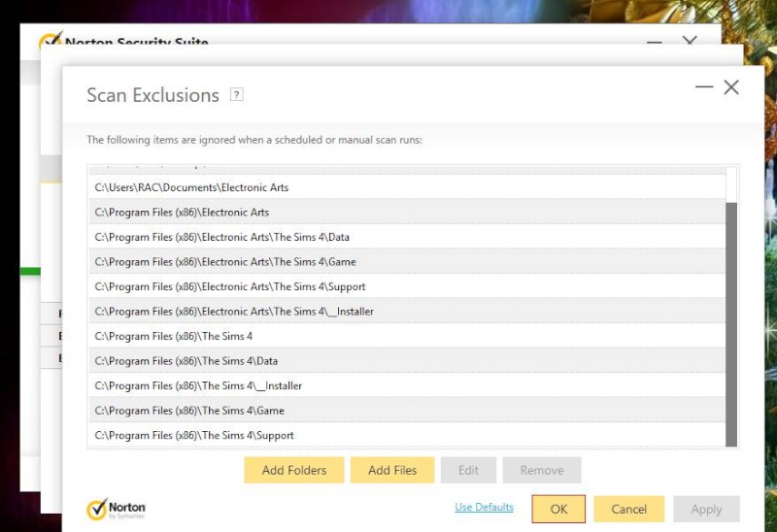
Task: Click the Cancel button
Action: click(x=628, y=509)
